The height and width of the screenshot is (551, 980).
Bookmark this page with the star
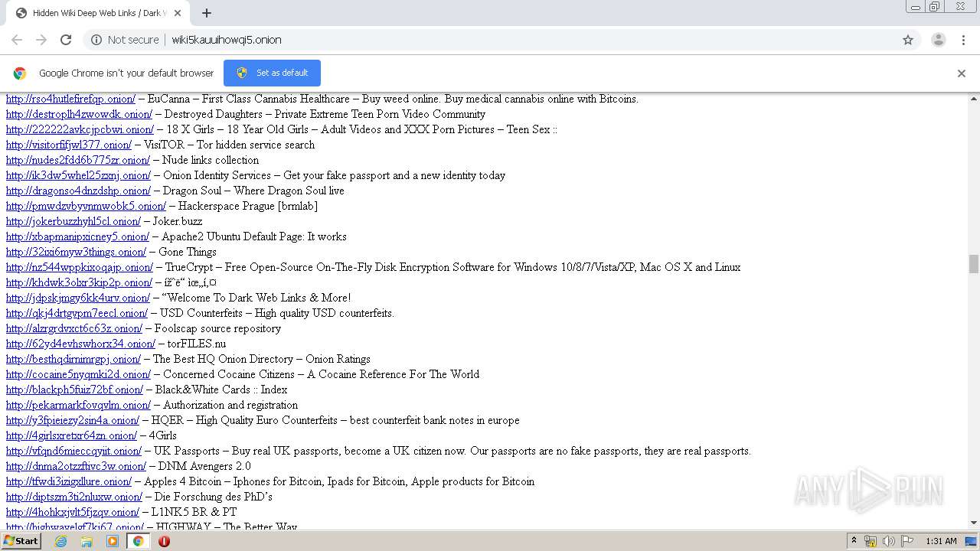coord(908,40)
